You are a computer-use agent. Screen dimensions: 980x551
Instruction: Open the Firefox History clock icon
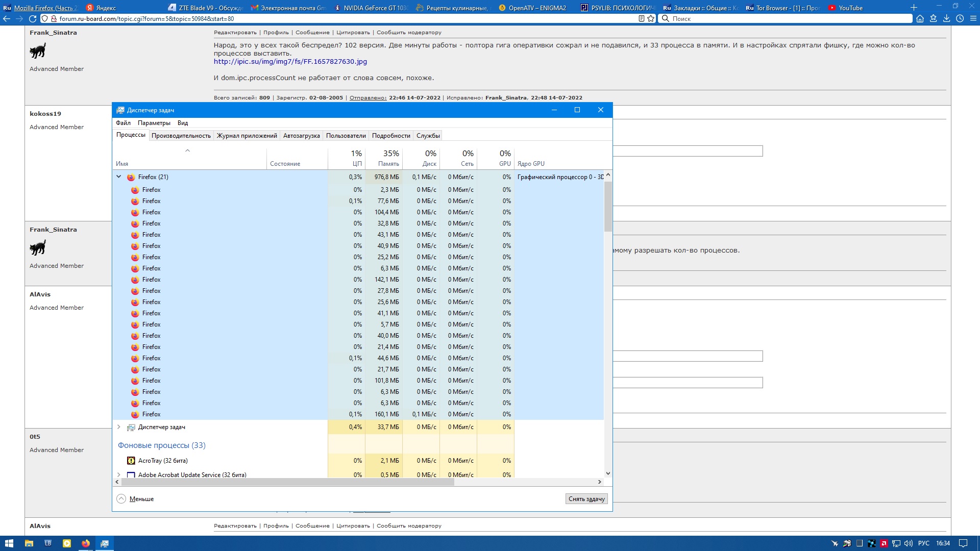pyautogui.click(x=960, y=18)
